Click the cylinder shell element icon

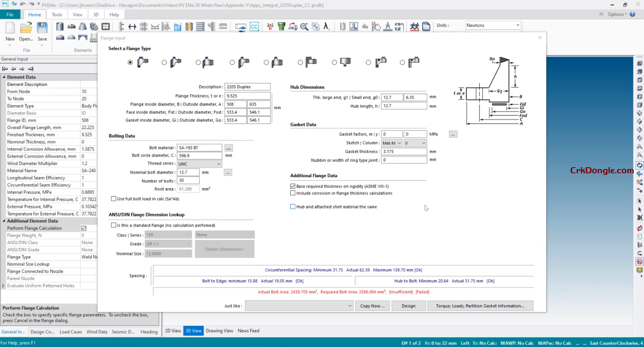60,27
